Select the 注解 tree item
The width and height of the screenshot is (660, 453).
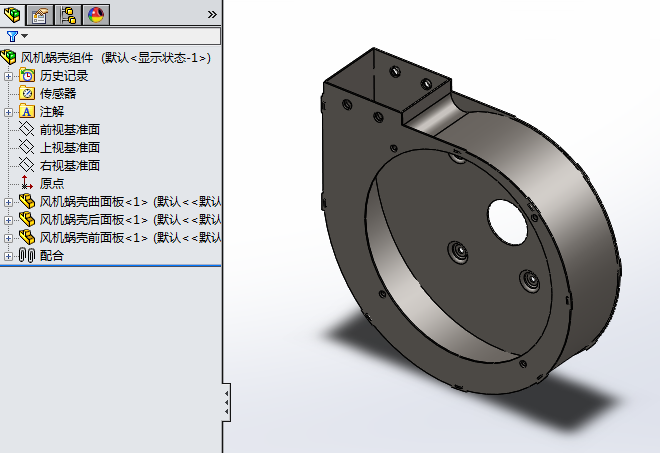pyautogui.click(x=52, y=112)
